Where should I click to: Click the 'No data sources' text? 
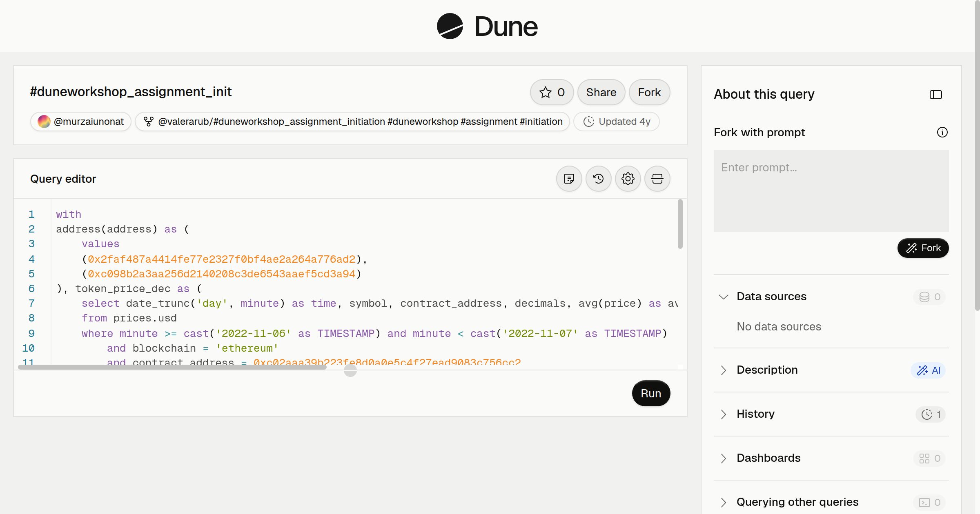click(779, 326)
